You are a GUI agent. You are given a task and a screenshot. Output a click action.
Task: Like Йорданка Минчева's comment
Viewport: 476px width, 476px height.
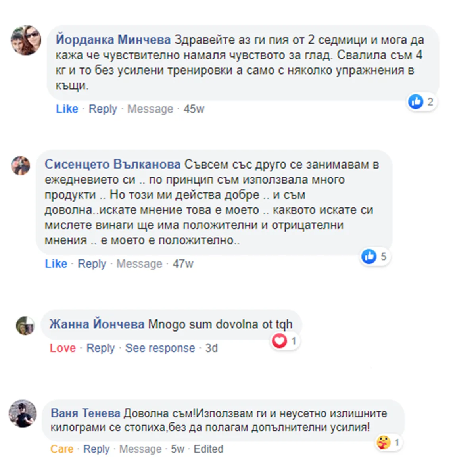[67, 109]
